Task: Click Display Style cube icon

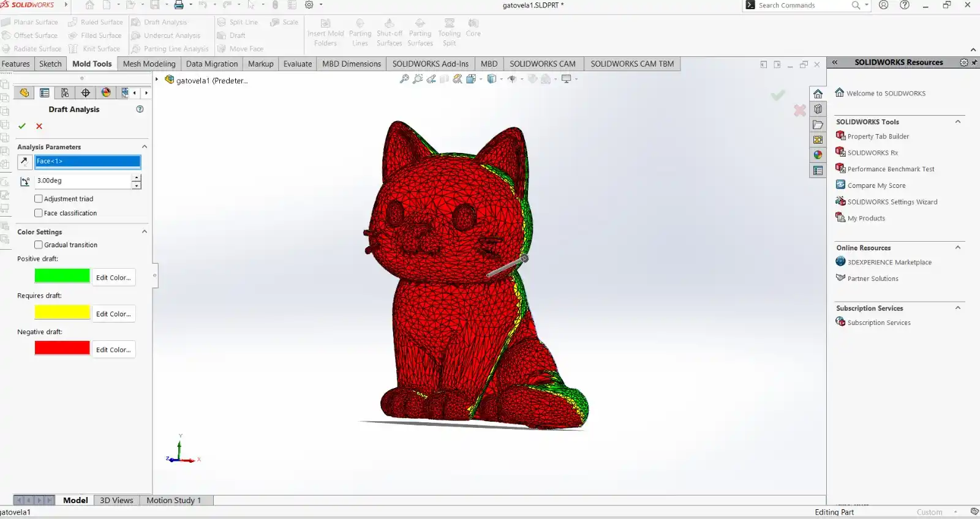Action: [x=491, y=79]
